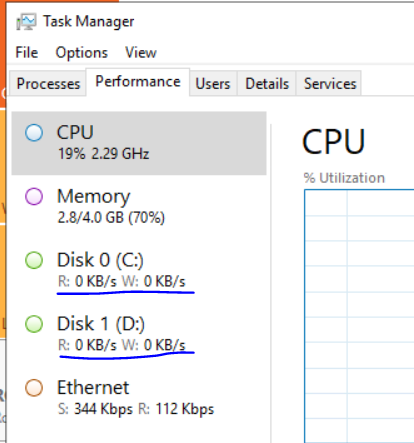Image resolution: width=414 pixels, height=443 pixels.
Task: Click the CPU 19% 2.29 GHz entry
Action: [139, 143]
